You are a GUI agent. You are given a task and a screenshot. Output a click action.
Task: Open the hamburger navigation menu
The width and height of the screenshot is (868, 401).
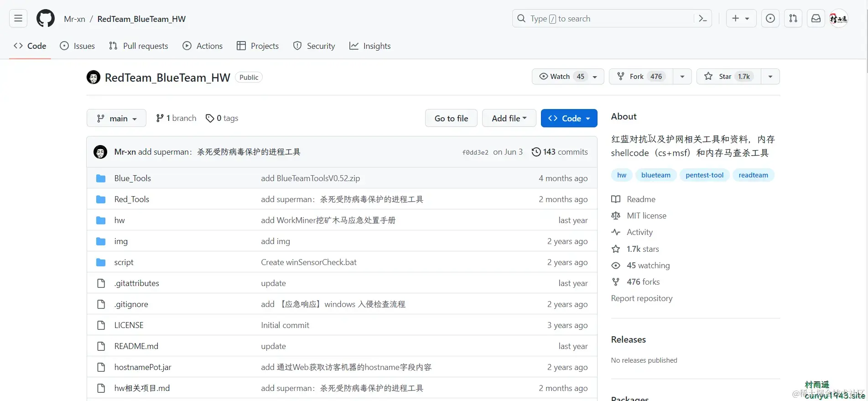click(x=18, y=19)
